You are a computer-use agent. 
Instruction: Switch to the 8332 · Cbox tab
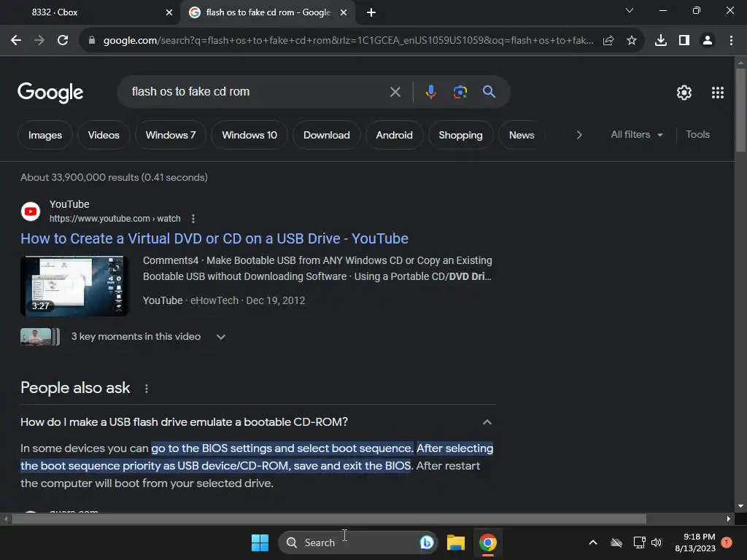(89, 12)
